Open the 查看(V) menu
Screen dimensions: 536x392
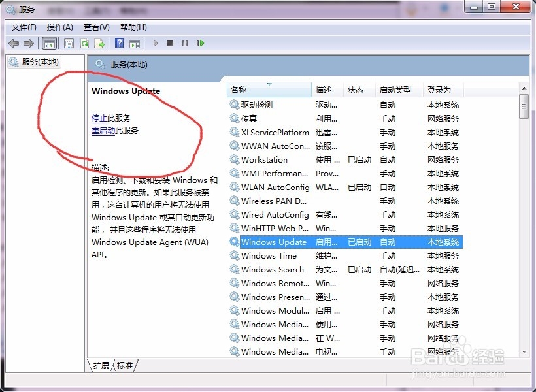coord(96,27)
